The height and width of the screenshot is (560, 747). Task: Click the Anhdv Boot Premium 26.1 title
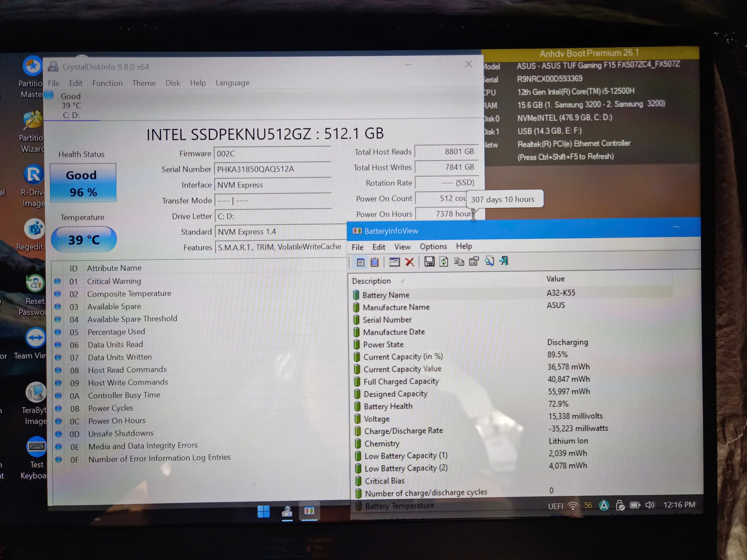(x=589, y=53)
